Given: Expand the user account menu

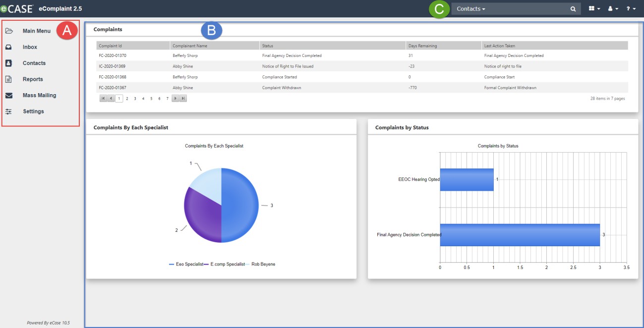Looking at the screenshot, I should coord(613,9).
